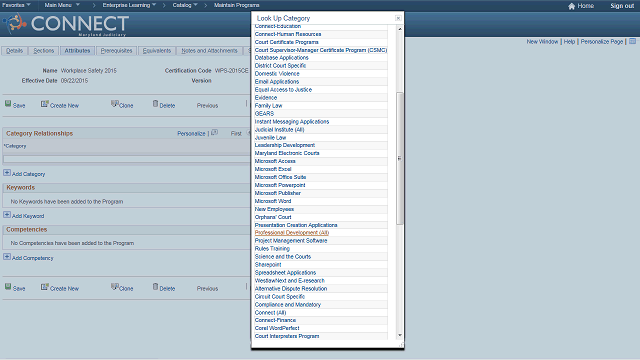Select Court Interpreters Program category
This screenshot has width=640, height=360.
[287, 336]
